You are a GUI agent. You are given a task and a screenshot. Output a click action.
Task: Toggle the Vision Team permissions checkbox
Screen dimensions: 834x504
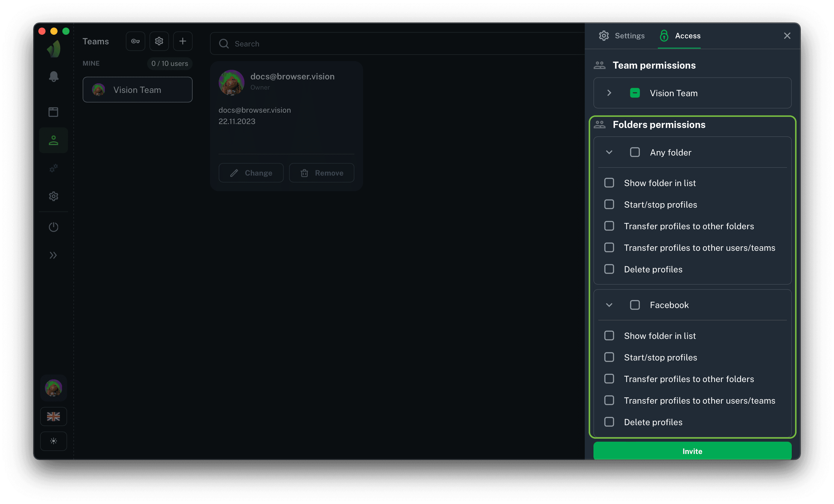coord(635,93)
